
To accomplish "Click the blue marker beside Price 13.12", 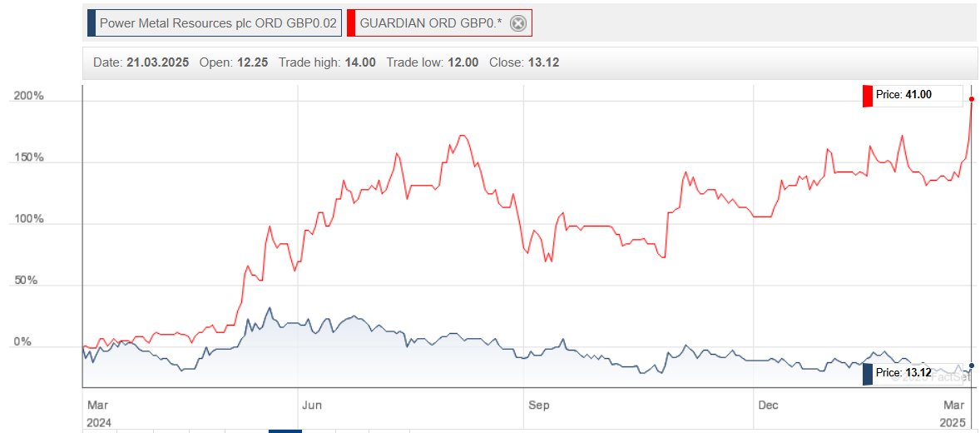I will click(867, 374).
